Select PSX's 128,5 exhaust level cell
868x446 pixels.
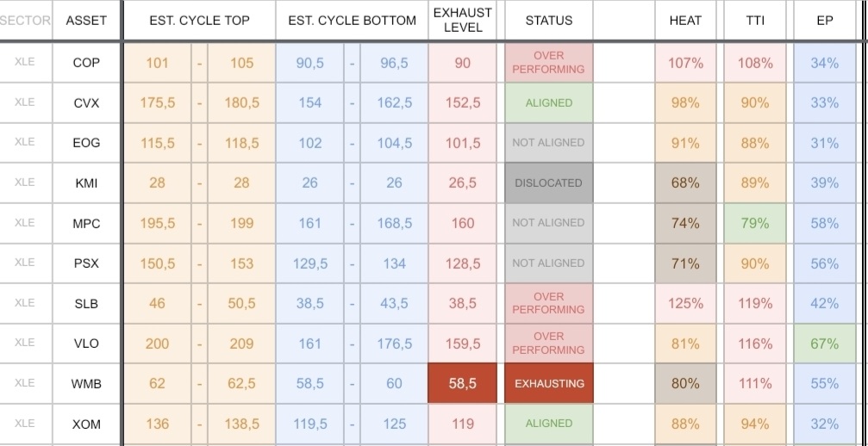pyautogui.click(x=462, y=263)
